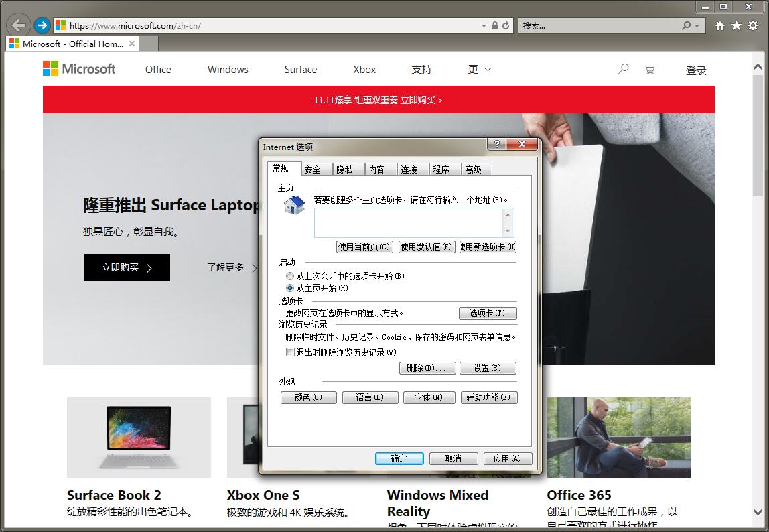Expand the 更 navigation menu
Image resolution: width=769 pixels, height=532 pixels.
pyautogui.click(x=479, y=69)
